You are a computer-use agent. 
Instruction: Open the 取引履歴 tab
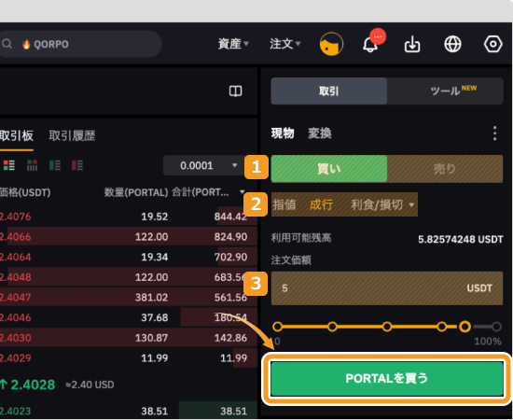72,135
